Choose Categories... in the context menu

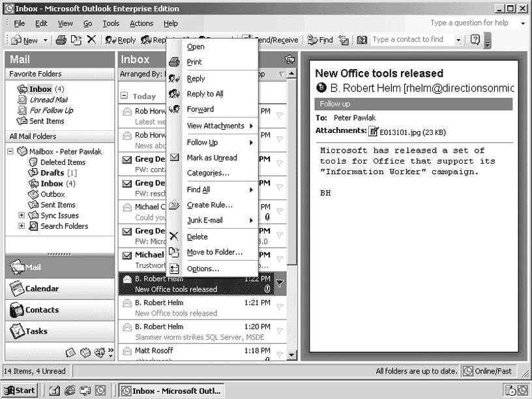click(x=212, y=173)
